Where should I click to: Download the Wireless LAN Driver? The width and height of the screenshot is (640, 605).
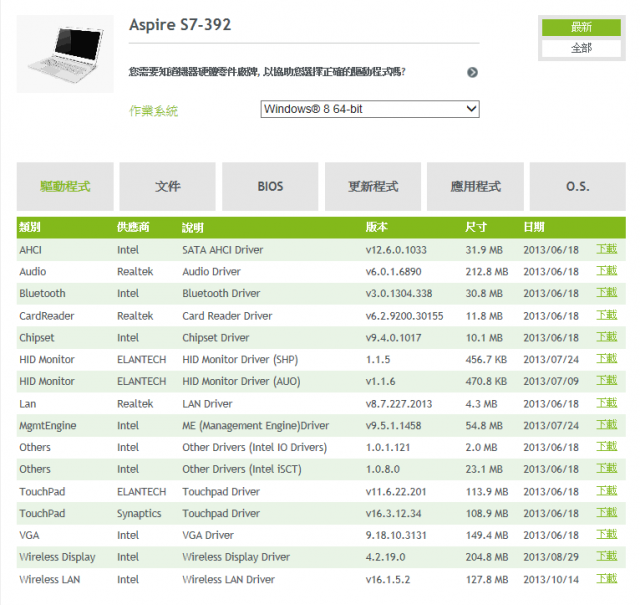click(607, 578)
